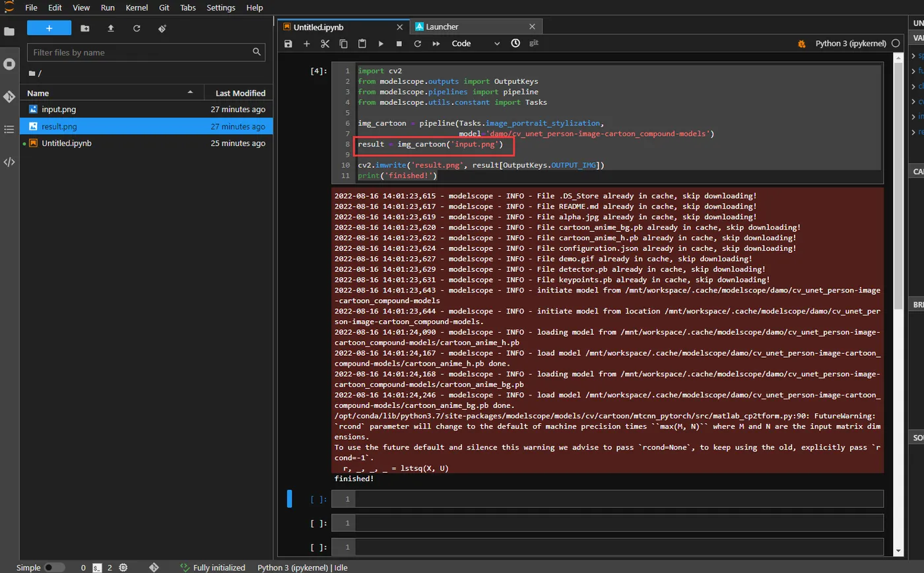Click the git button in notebook toolbar
The height and width of the screenshot is (573, 924).
click(x=534, y=44)
